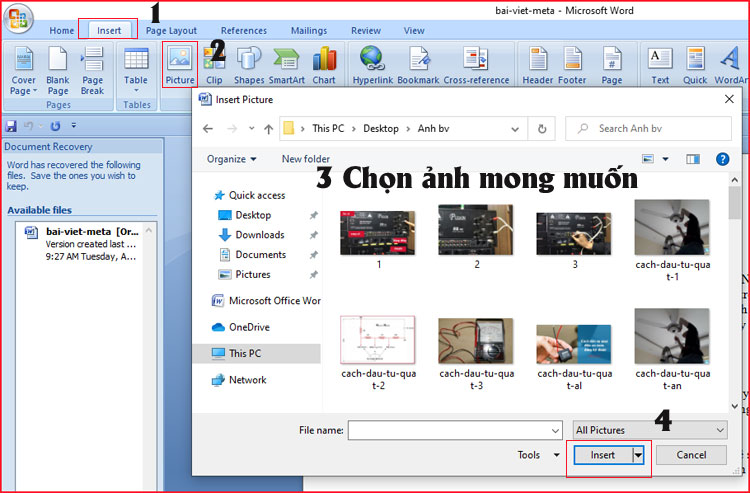Click the Office button logo
The width and height of the screenshot is (750, 493).
(18, 19)
